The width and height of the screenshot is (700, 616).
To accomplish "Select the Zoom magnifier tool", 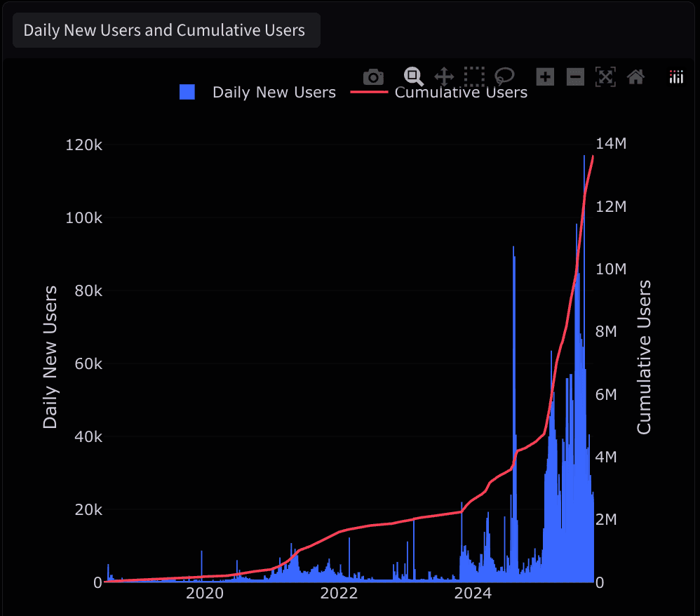I will point(413,76).
